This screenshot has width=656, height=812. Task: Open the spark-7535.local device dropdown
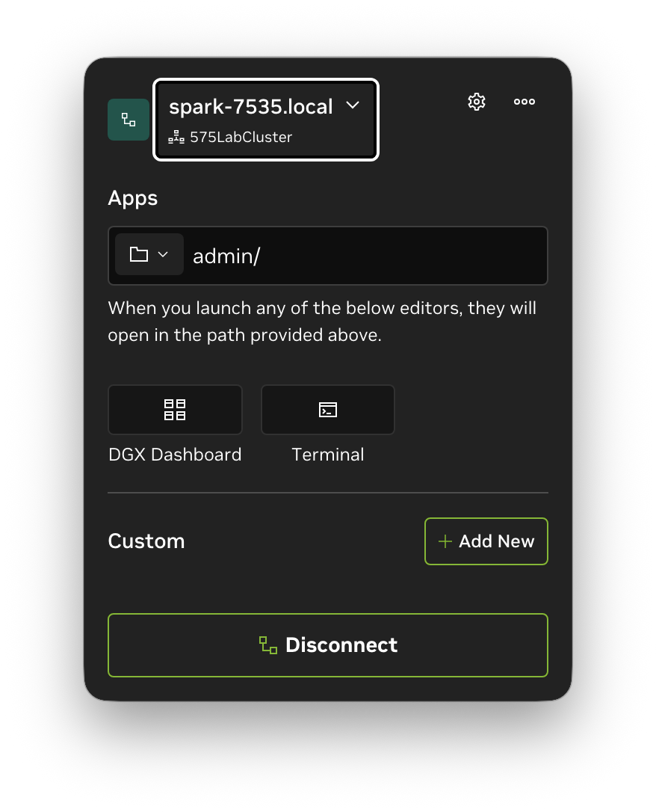(266, 120)
